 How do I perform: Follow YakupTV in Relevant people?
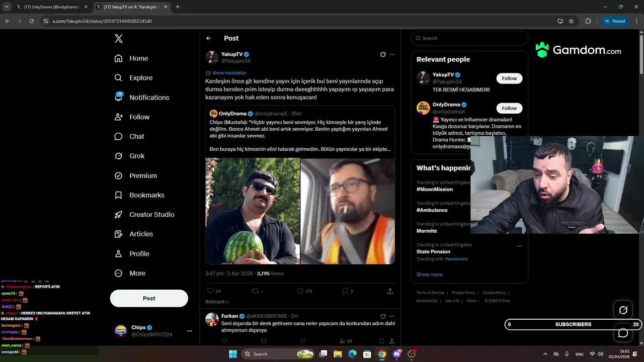pyautogui.click(x=509, y=78)
